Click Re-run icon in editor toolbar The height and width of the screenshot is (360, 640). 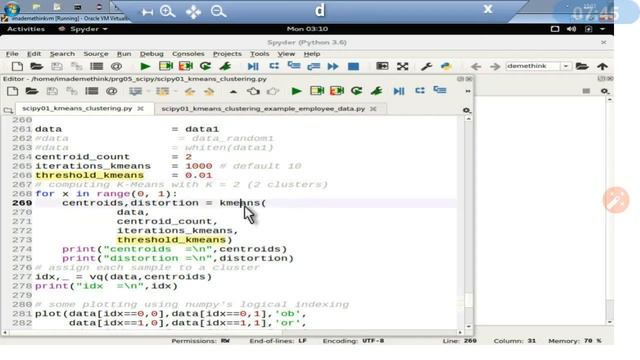pos(356,91)
